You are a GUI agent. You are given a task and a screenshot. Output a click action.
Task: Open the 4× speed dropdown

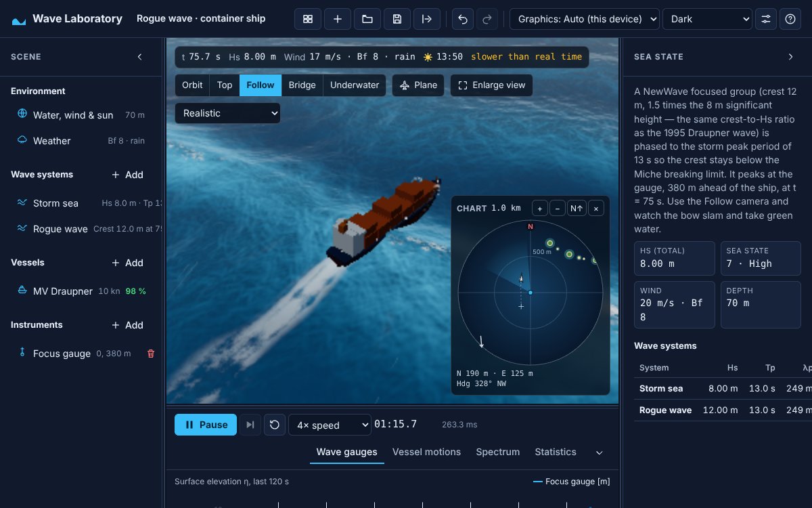click(x=330, y=425)
